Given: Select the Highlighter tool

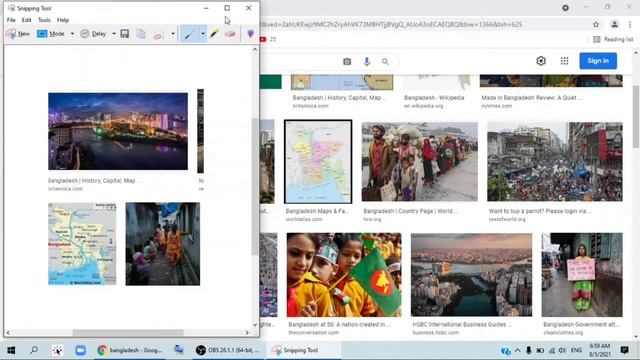Looking at the screenshot, I should [214, 34].
